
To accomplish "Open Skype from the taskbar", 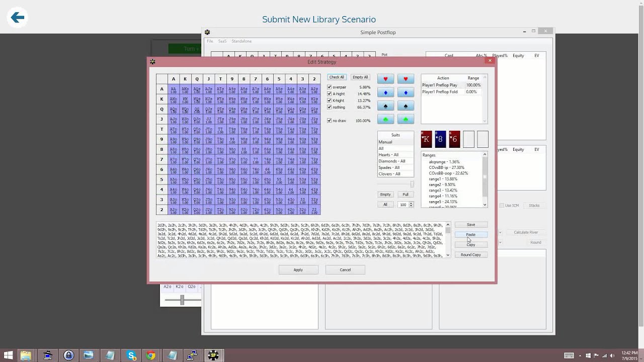I will pos(131,355).
